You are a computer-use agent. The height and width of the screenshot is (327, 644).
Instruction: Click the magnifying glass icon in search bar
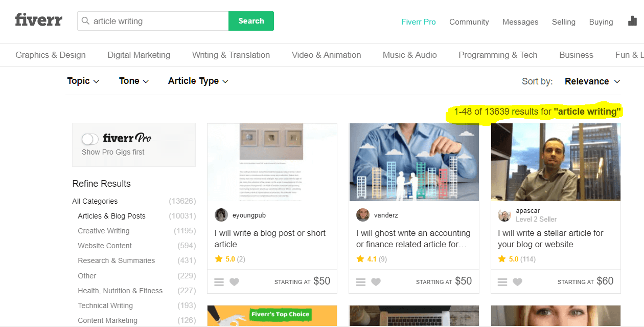coord(86,21)
